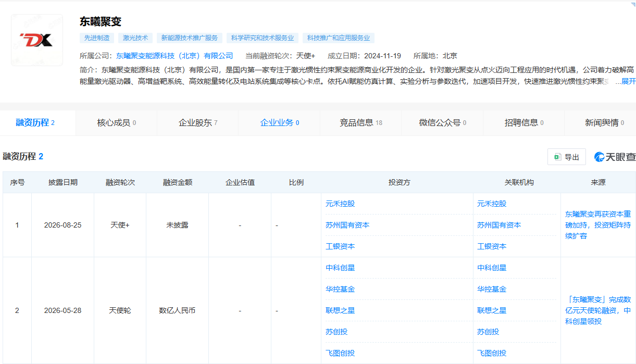Screen dimensions: 636x364
Task: Click the 企业估值 column header
Action: pyautogui.click(x=240, y=182)
